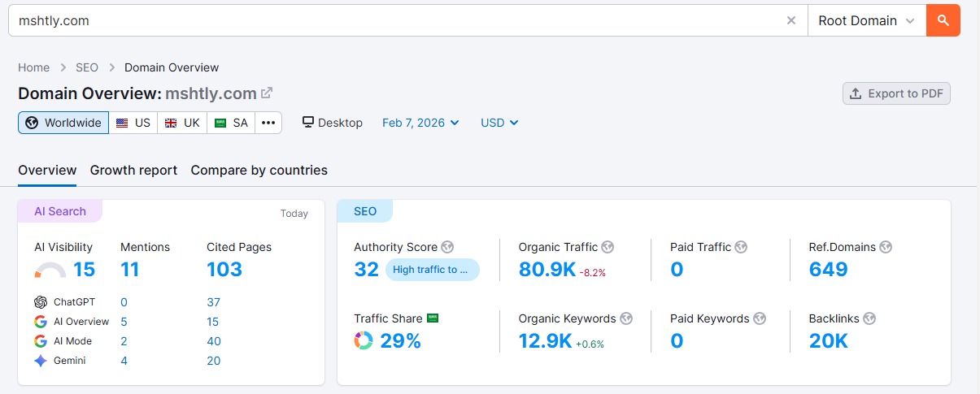Open the Growth report tab

(133, 171)
